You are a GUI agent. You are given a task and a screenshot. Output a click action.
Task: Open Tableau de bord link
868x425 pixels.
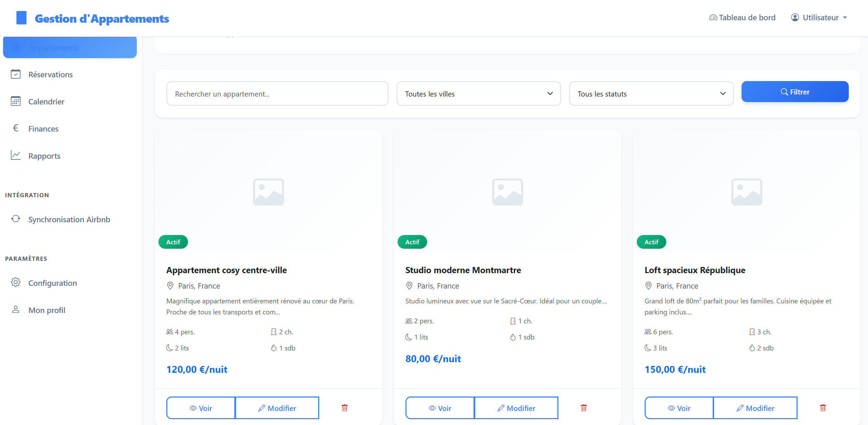(x=742, y=18)
